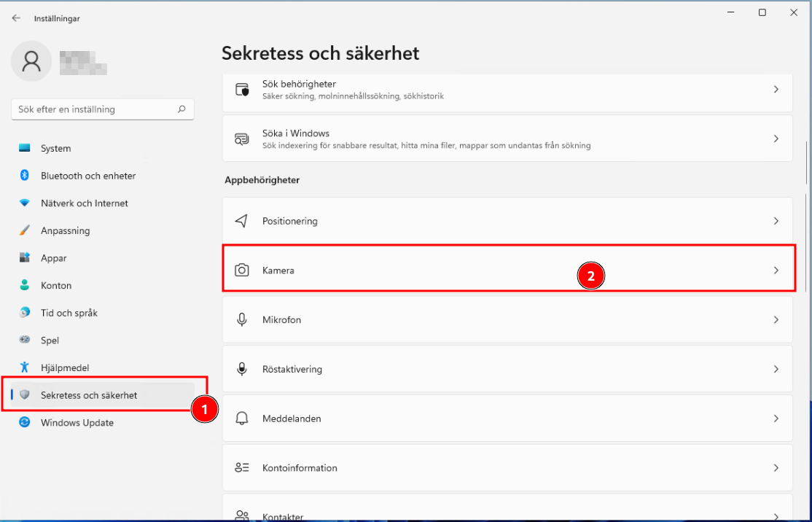The image size is (812, 522).
Task: Close the Inställningar window
Action: pos(793,12)
